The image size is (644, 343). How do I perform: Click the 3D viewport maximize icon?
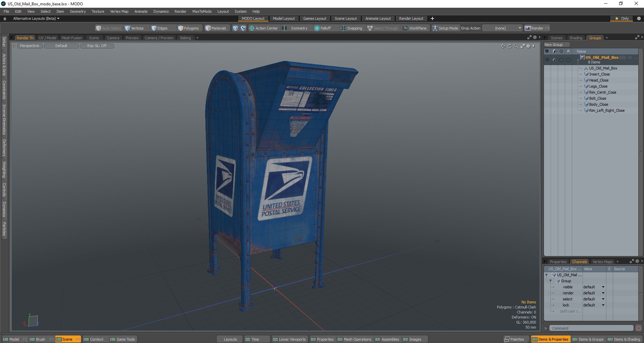click(x=522, y=46)
